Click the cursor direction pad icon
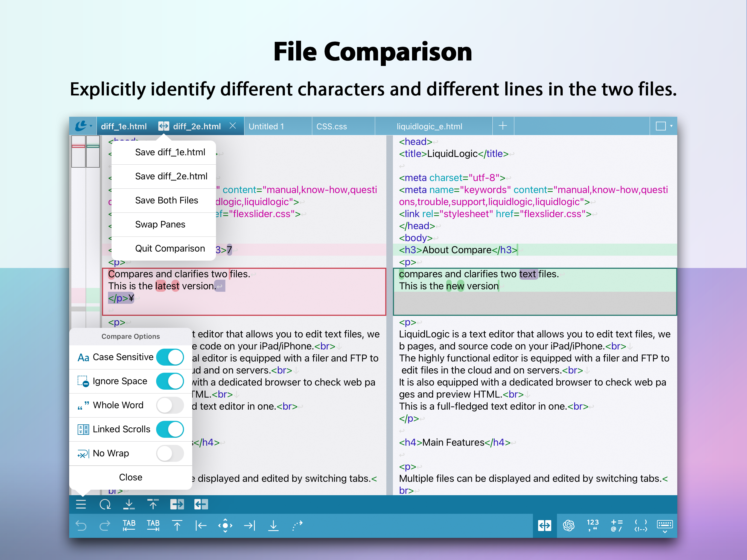The width and height of the screenshot is (747, 560). coord(225,525)
